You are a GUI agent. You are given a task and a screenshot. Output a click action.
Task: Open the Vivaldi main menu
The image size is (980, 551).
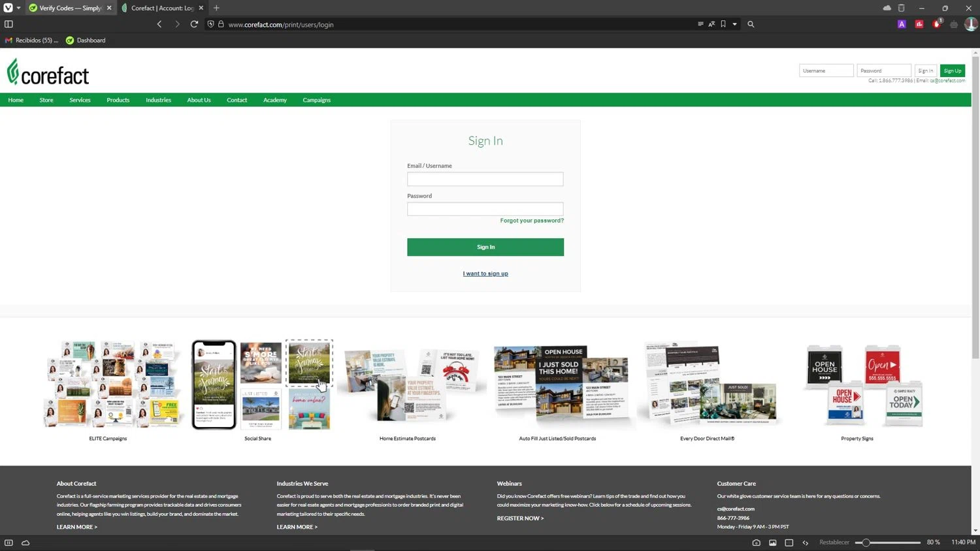coord(8,8)
